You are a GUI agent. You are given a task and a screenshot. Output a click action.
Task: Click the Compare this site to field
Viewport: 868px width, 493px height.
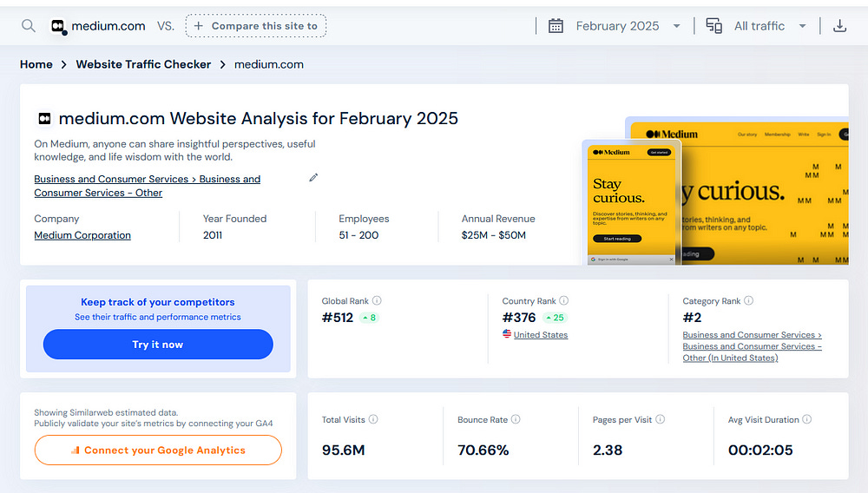click(x=256, y=26)
